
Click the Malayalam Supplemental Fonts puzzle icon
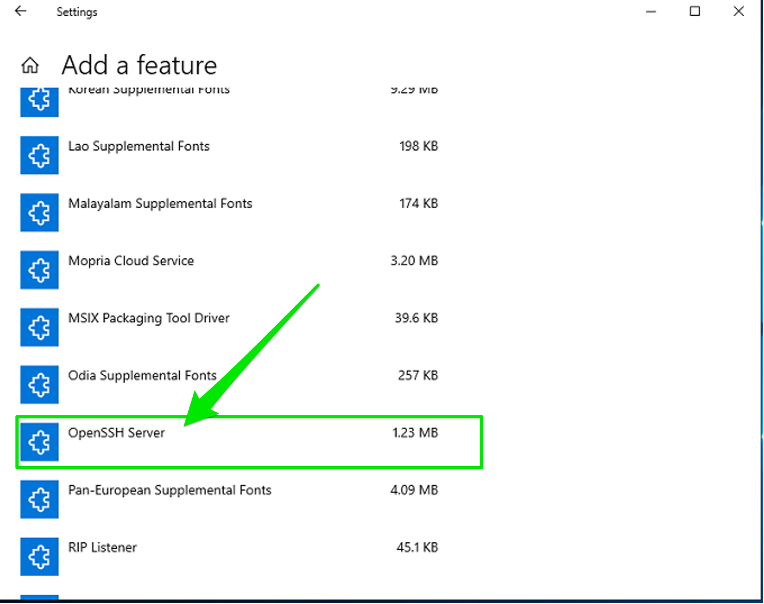coord(39,212)
